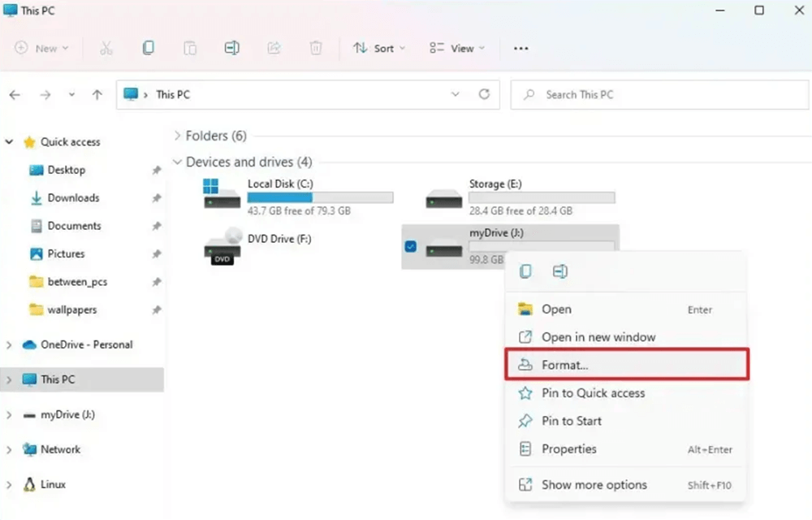Uncheck the myDrive (J:) selection checkbox

pyautogui.click(x=410, y=246)
